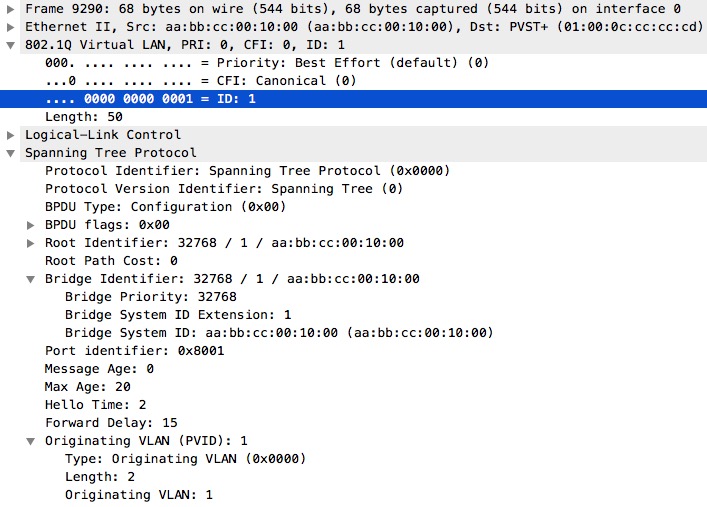Select the highlighted ID: 1 row
Viewport: 707px width, 507px height.
click(354, 99)
